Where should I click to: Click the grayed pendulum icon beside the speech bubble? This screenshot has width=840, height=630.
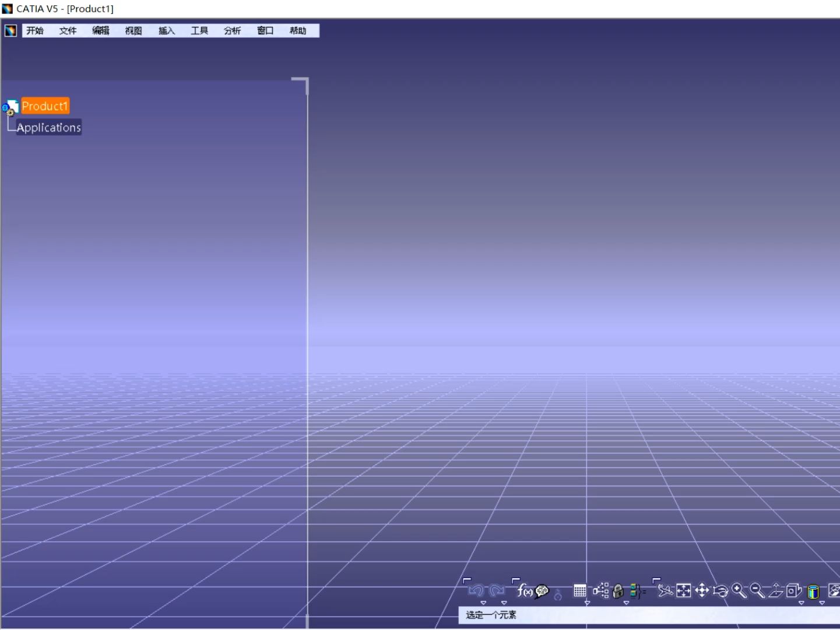(558, 594)
